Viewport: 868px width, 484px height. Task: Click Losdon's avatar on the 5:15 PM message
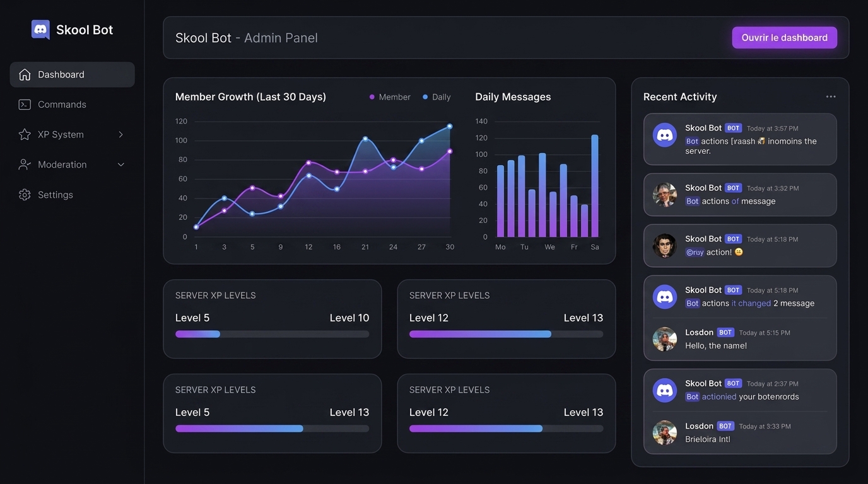click(665, 339)
